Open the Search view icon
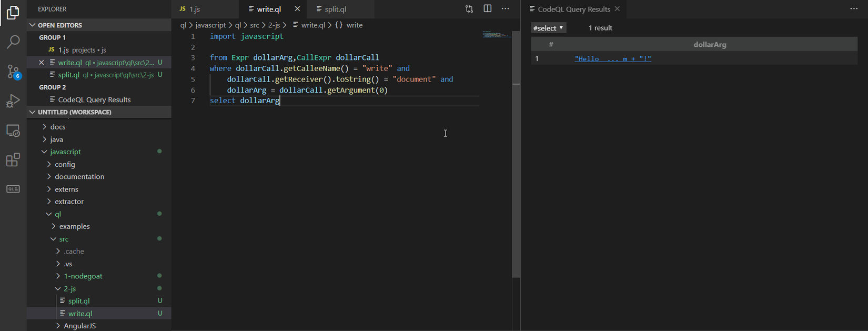Viewport: 868px width, 331px height. point(13,42)
